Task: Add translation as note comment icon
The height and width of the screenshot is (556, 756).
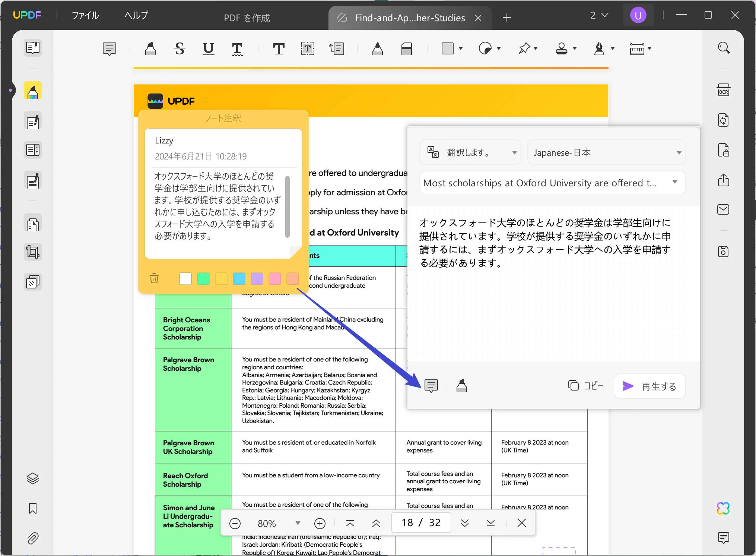Action: click(431, 386)
